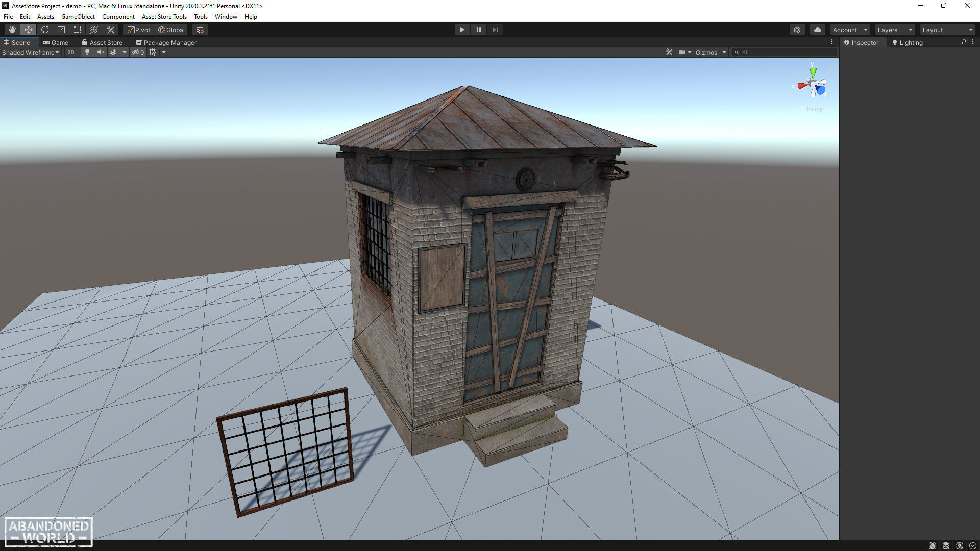Toggle grid snapping icon in toolbar
Viewport: 980px width, 551px height.
[200, 30]
